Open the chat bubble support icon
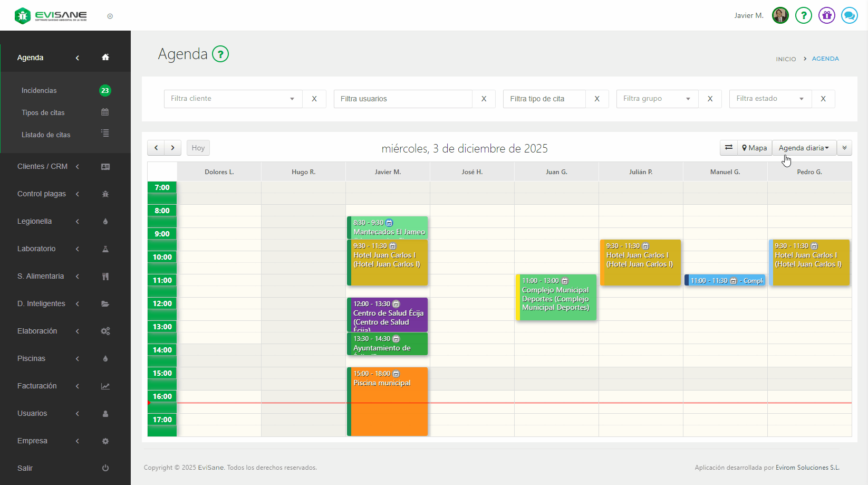The height and width of the screenshot is (485, 868). coord(849,15)
